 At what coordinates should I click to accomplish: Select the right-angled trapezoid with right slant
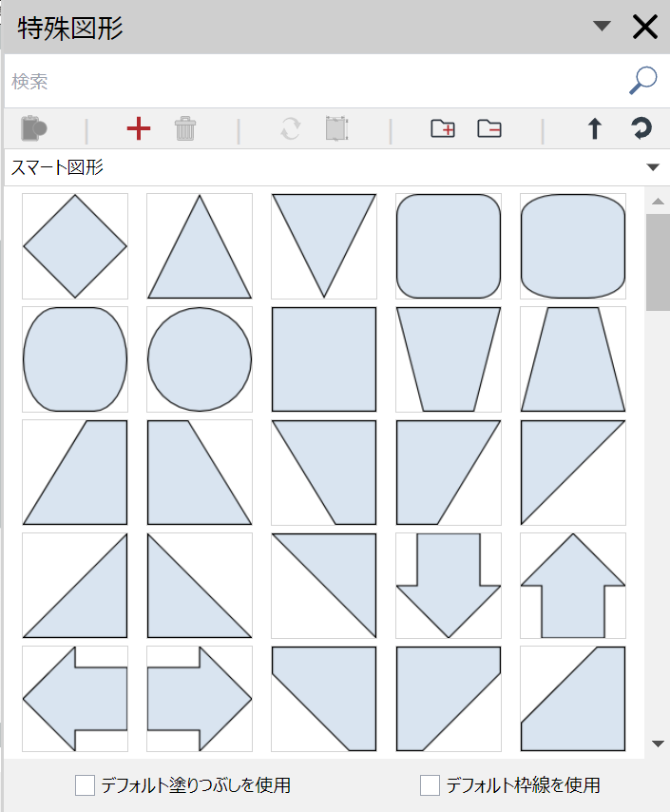[x=200, y=473]
